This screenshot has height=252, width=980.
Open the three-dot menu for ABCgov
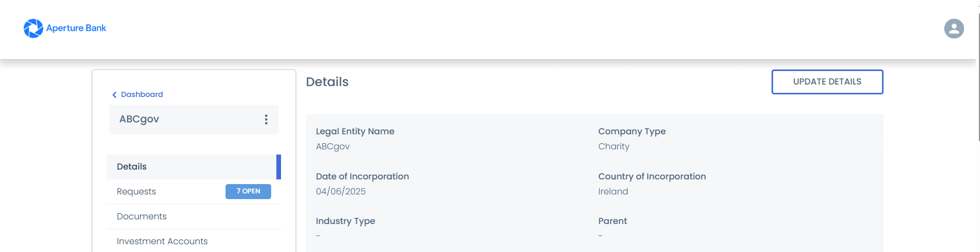pos(266,119)
